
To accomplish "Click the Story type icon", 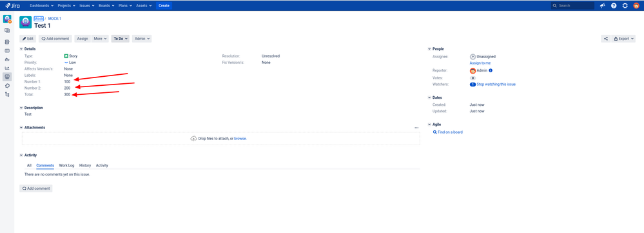I will click(x=66, y=56).
